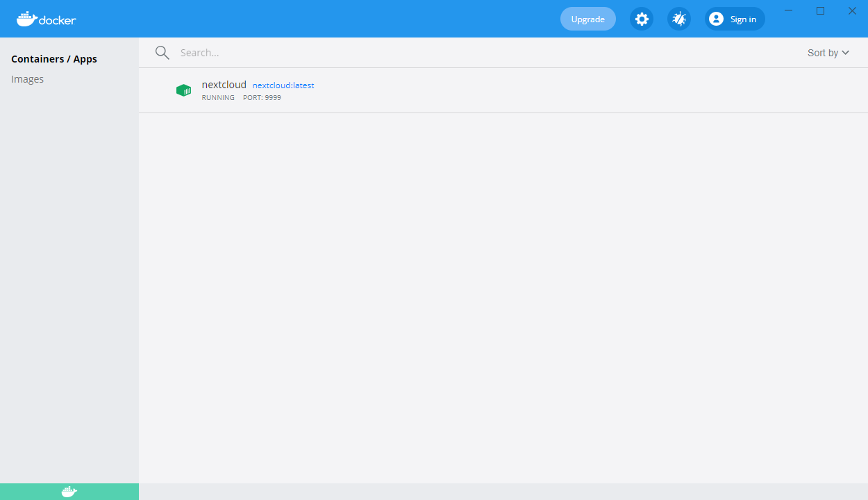The height and width of the screenshot is (500, 868).
Task: Click the search magnifier icon
Action: point(162,52)
